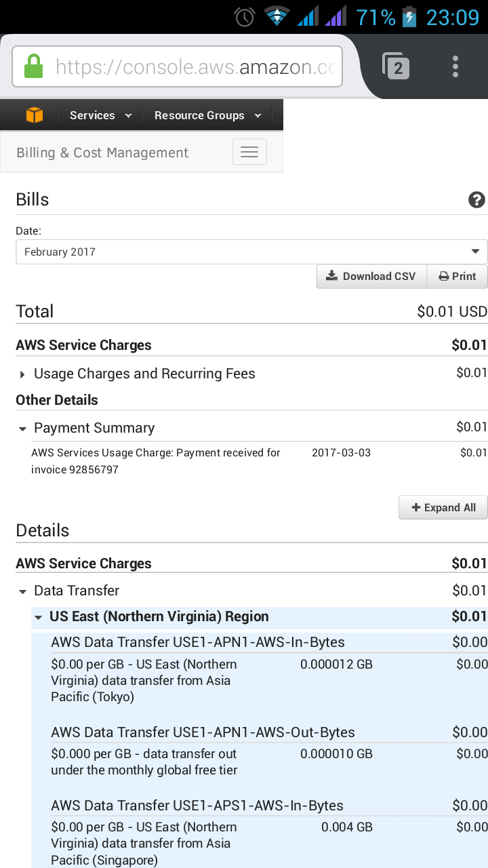The width and height of the screenshot is (488, 868).
Task: Open the browser three-dot overflow menu
Action: click(x=455, y=66)
